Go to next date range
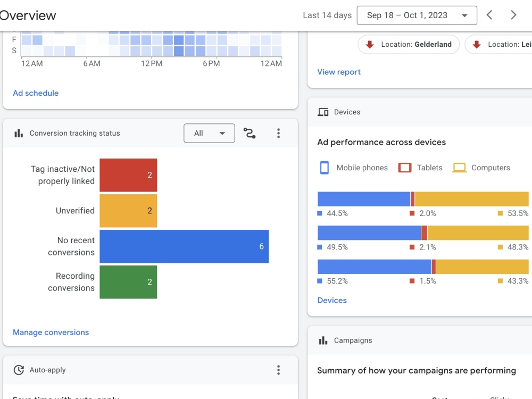This screenshot has width=532, height=399. [x=513, y=15]
